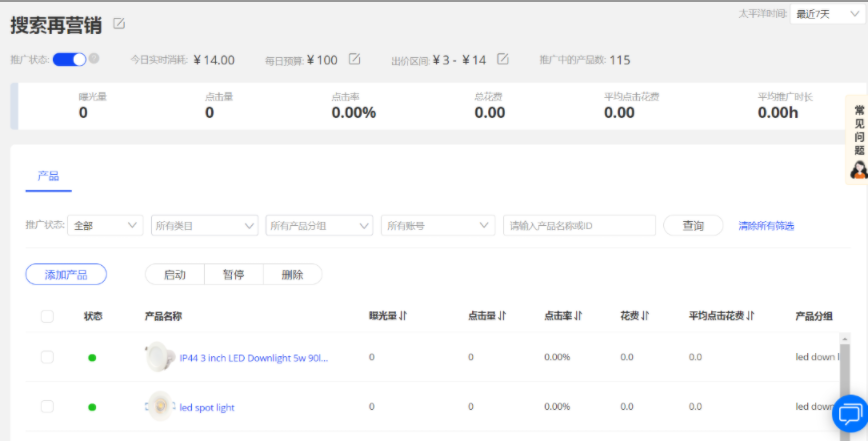The width and height of the screenshot is (868, 441).
Task: Select the IP44 LED Downlight row checkbox
Action: click(x=47, y=357)
